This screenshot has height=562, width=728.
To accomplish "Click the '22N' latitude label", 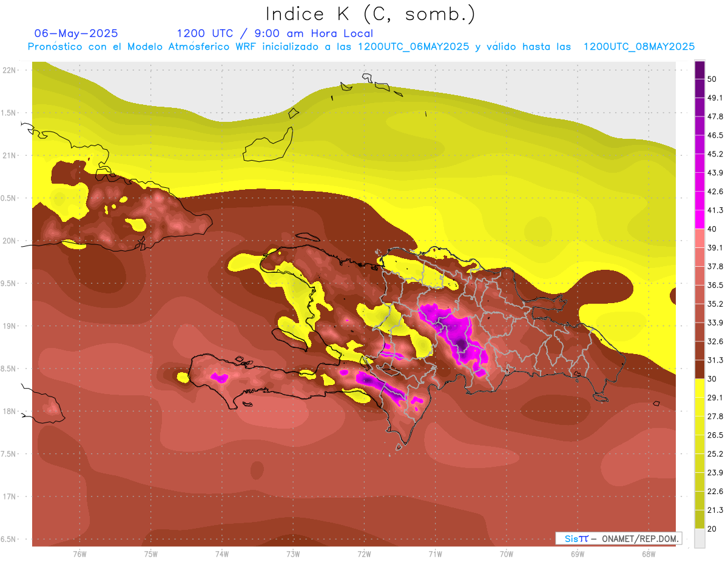I will 10,70.
